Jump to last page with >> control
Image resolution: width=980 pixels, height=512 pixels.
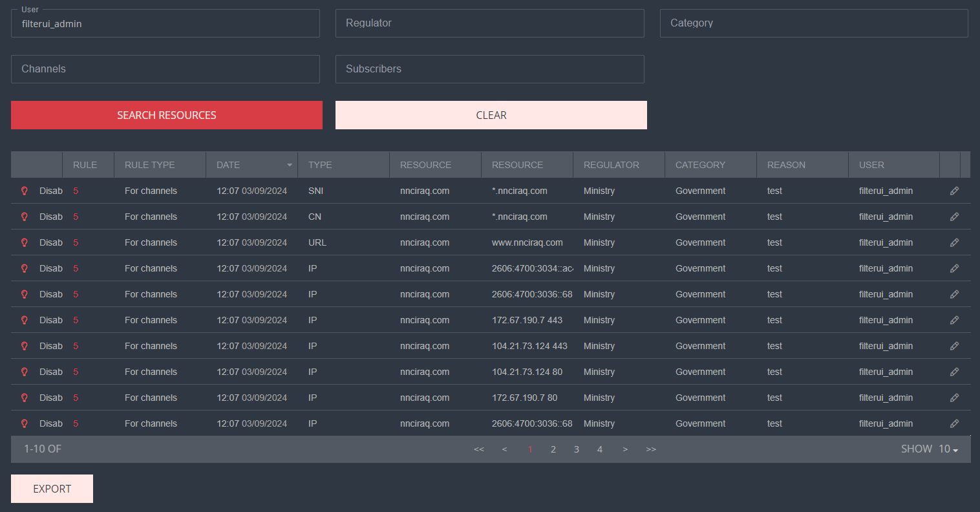pyautogui.click(x=651, y=449)
